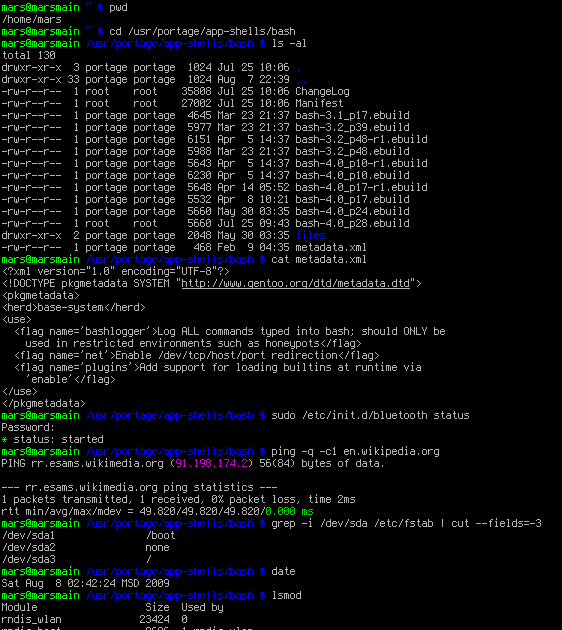Click the 'ls -al' command text
Image resolution: width=562 pixels, height=630 pixels.
tap(289, 43)
